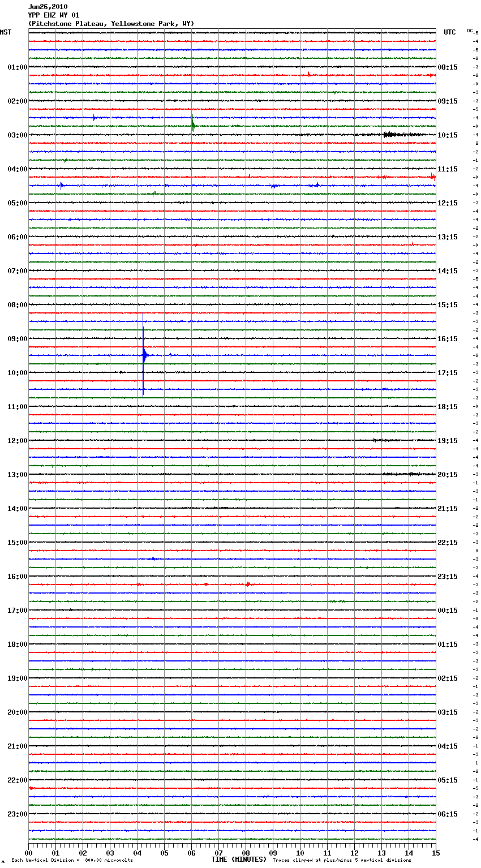Select the 02:00 MST time label
Image resolution: width=481 pixels, height=868 pixels.
pyautogui.click(x=17, y=101)
